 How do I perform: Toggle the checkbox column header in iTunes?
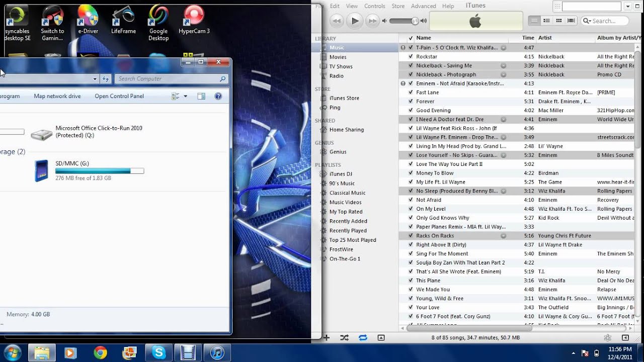point(411,38)
